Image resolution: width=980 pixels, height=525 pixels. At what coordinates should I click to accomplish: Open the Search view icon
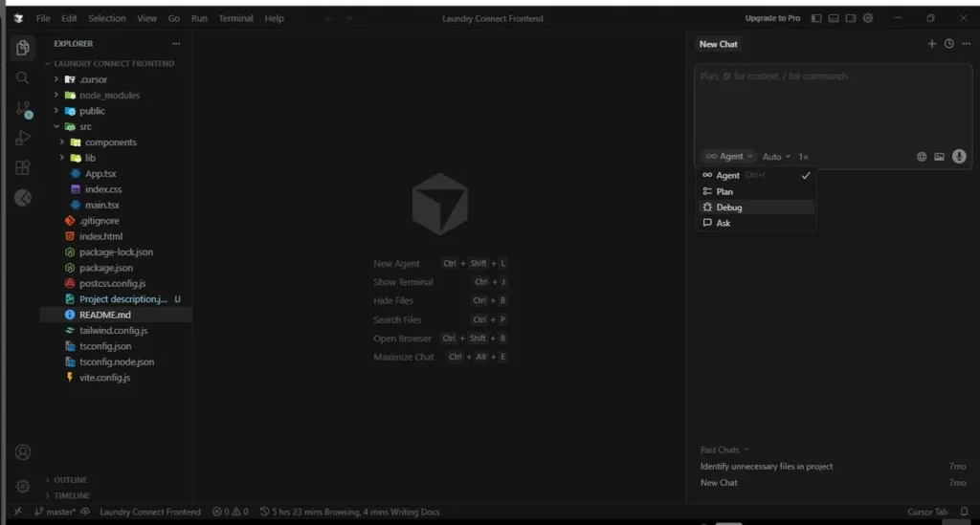tap(23, 78)
